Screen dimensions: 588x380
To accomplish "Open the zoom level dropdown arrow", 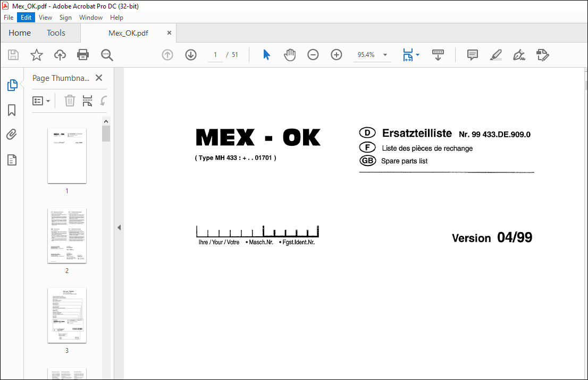I will pyautogui.click(x=385, y=55).
